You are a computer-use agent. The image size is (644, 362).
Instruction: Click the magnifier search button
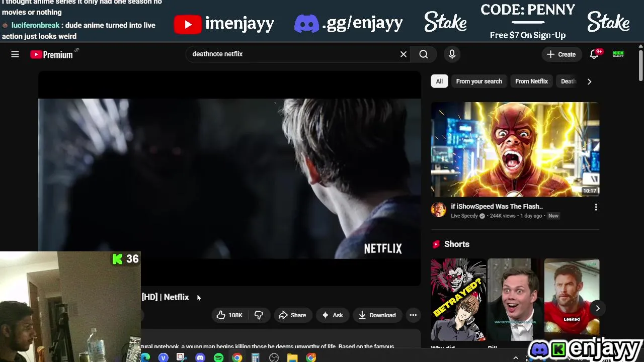[x=424, y=54]
